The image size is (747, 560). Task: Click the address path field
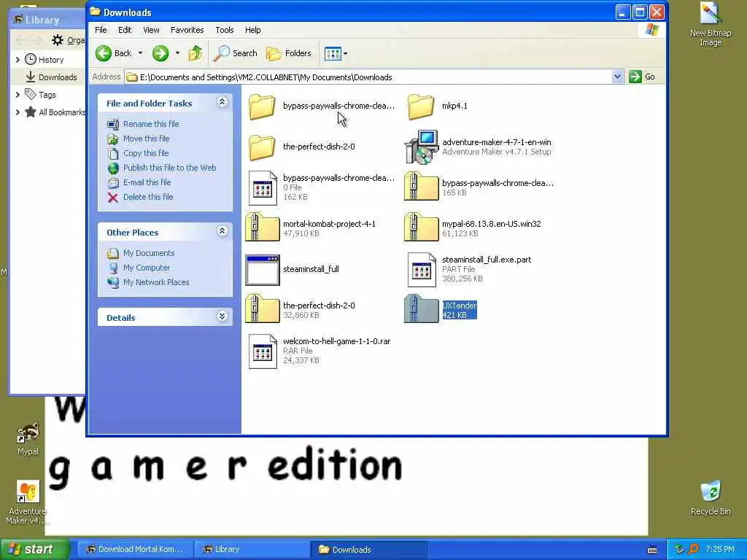pyautogui.click(x=368, y=77)
